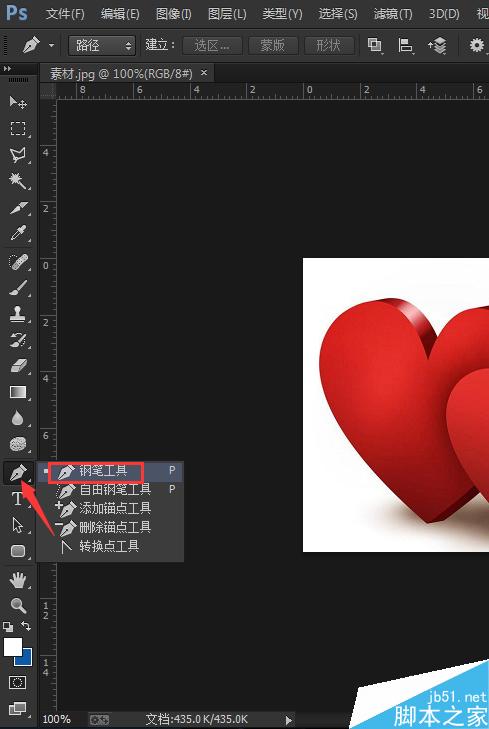Screen dimensions: 489x729
Task: Select the Magic Wand tool
Action: tap(18, 180)
